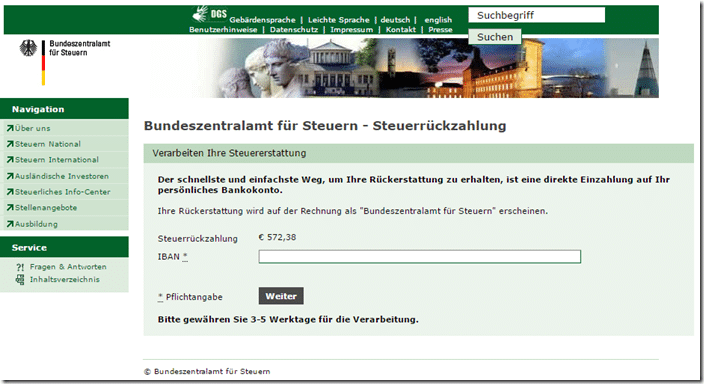Click the arrow icon beside Steuerliches Info-Center
Image resolution: width=704 pixels, height=384 pixels.
(10, 192)
